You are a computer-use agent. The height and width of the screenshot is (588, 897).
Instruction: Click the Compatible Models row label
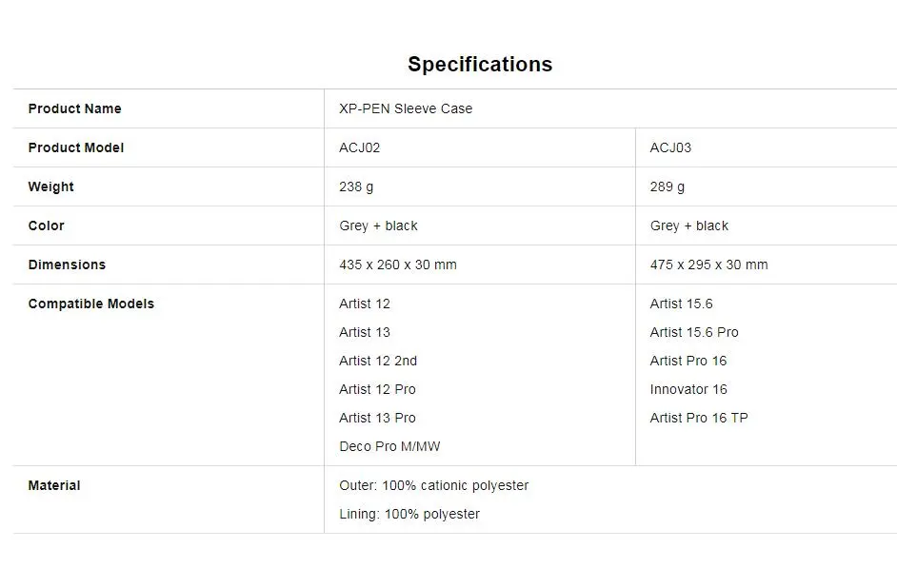pyautogui.click(x=91, y=304)
